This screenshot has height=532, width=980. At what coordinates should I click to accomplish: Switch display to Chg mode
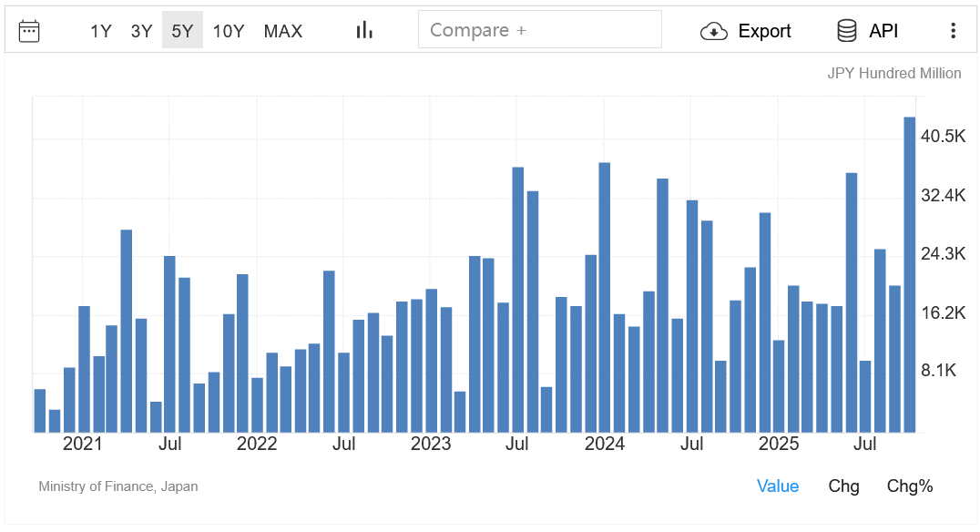(843, 486)
